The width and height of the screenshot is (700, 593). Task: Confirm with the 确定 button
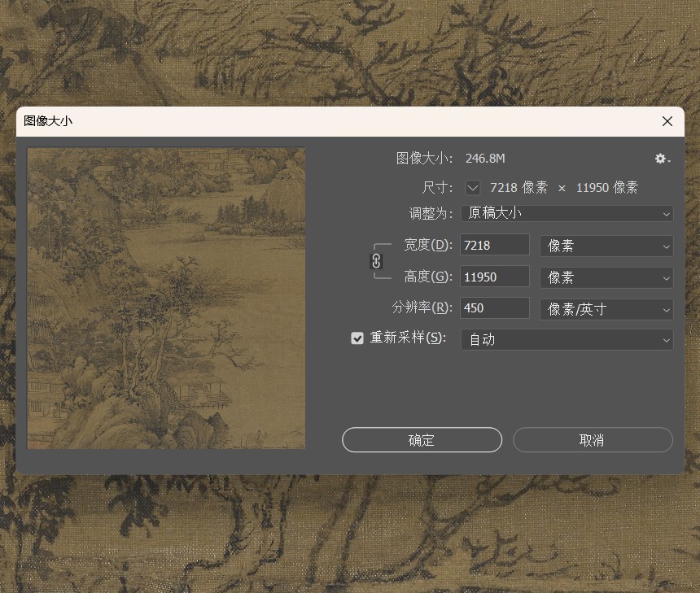click(422, 440)
